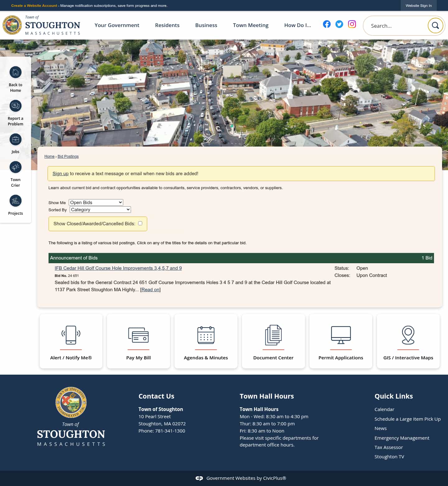
Task: Click Create a Website Account link
Action: pyautogui.click(x=34, y=6)
